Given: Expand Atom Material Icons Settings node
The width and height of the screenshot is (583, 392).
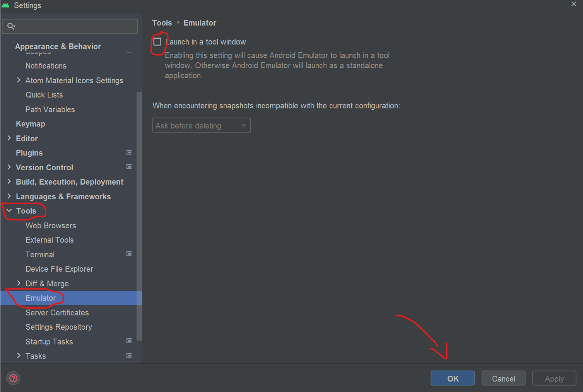Looking at the screenshot, I should click(19, 80).
